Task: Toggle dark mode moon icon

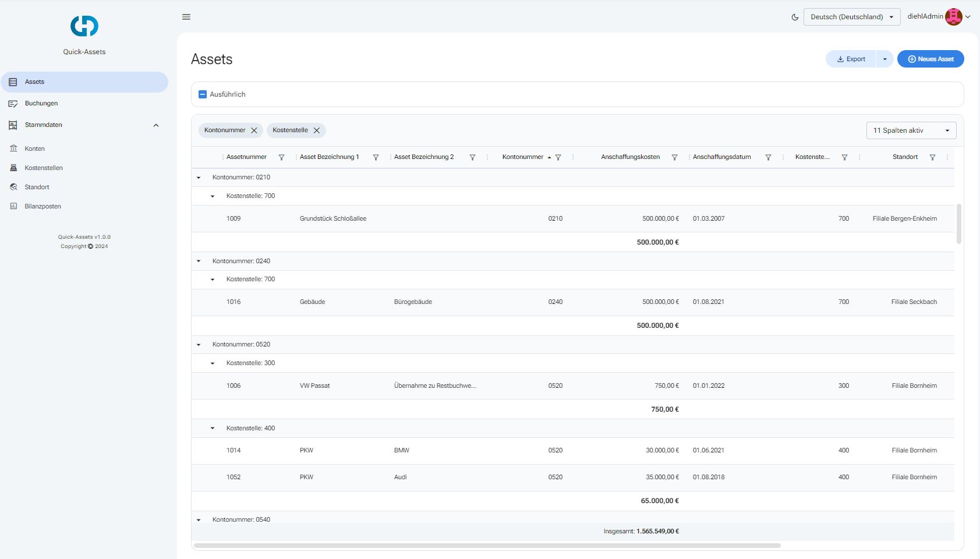Action: click(795, 17)
